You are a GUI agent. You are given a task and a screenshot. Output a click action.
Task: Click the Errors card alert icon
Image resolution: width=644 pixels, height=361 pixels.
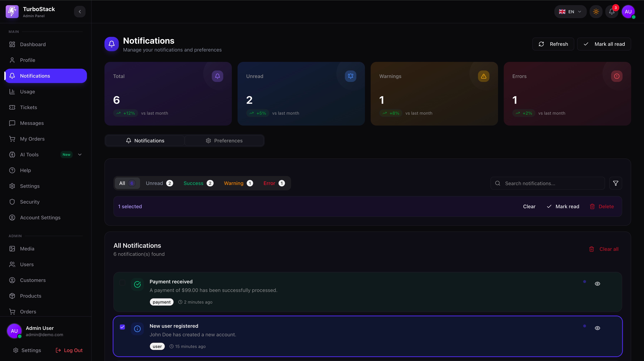coord(616,76)
